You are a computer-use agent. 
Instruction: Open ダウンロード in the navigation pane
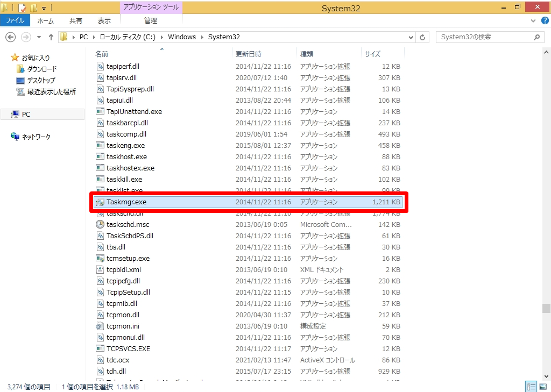coord(41,69)
